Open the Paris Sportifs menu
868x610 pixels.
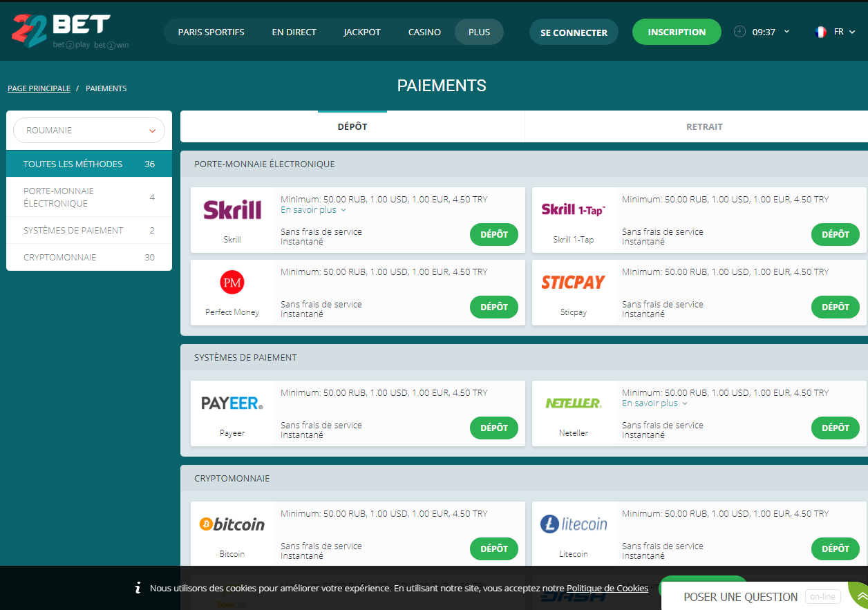point(211,32)
